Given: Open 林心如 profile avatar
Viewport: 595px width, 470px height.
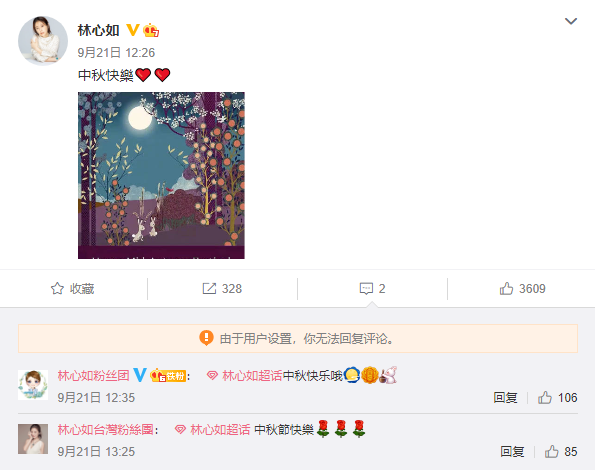Looking at the screenshot, I should pos(43,41).
